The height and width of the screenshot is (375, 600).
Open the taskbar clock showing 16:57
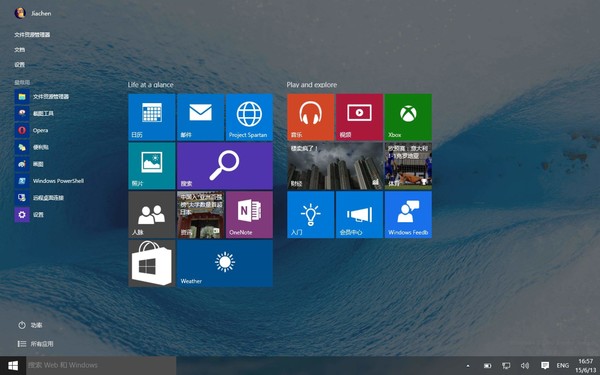click(x=585, y=366)
